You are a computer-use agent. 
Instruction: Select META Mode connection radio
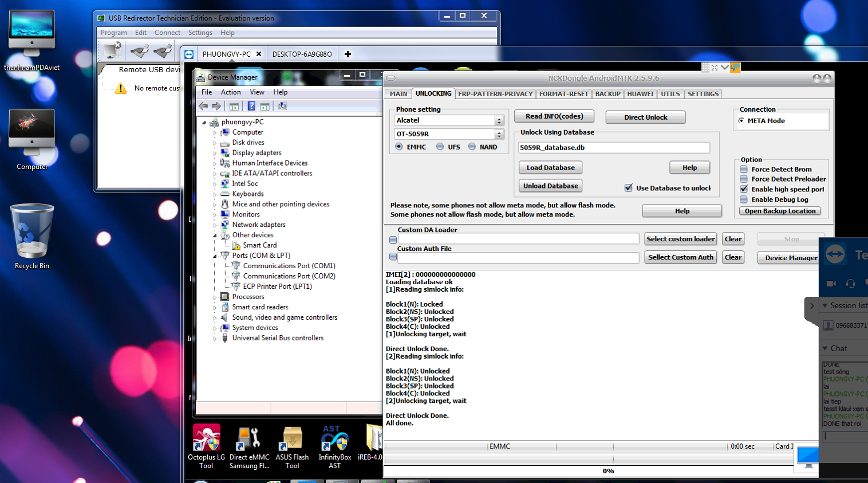[x=741, y=120]
